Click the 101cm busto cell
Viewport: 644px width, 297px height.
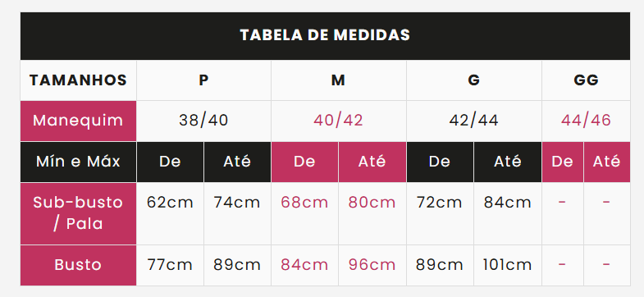pos(507,265)
